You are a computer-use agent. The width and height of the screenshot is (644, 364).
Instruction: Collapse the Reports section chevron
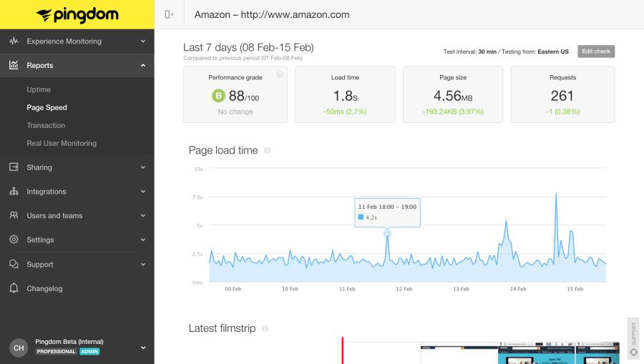pyautogui.click(x=143, y=65)
